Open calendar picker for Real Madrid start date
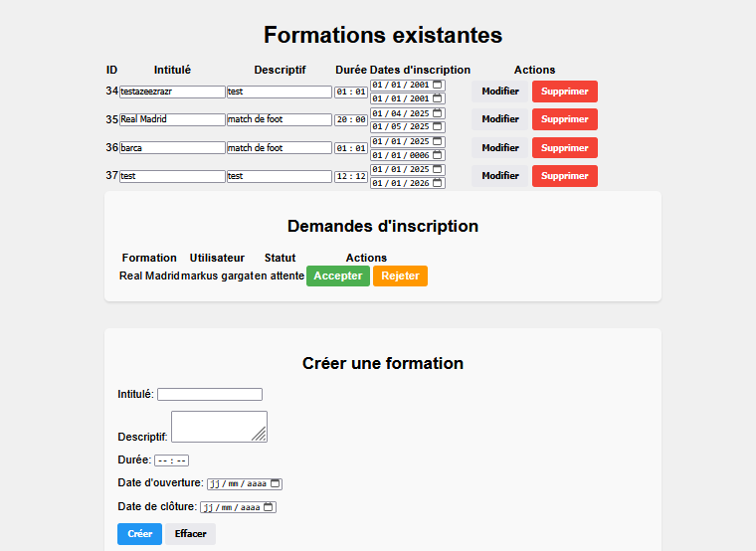 tap(438, 113)
